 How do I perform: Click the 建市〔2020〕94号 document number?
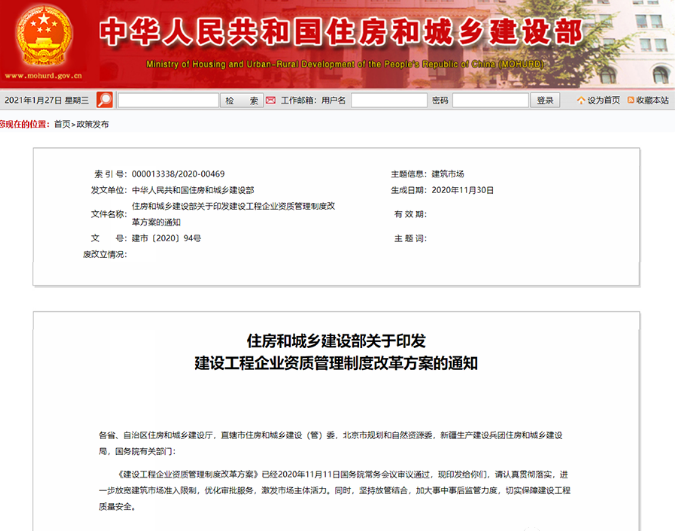pyautogui.click(x=166, y=239)
